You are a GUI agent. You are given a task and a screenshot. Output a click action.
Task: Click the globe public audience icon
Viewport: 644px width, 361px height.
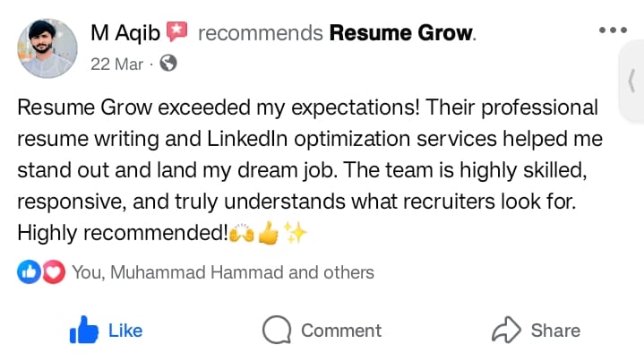167,64
